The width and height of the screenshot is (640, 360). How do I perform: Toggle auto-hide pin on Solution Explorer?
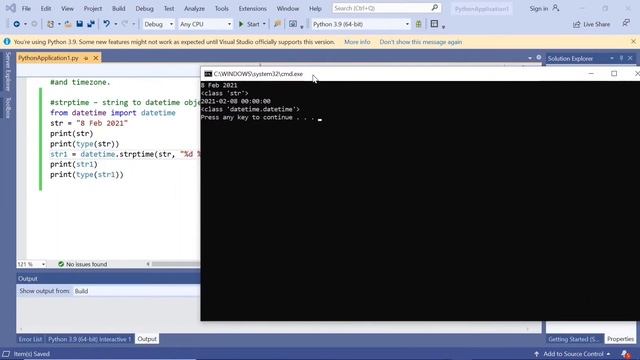tap(621, 58)
